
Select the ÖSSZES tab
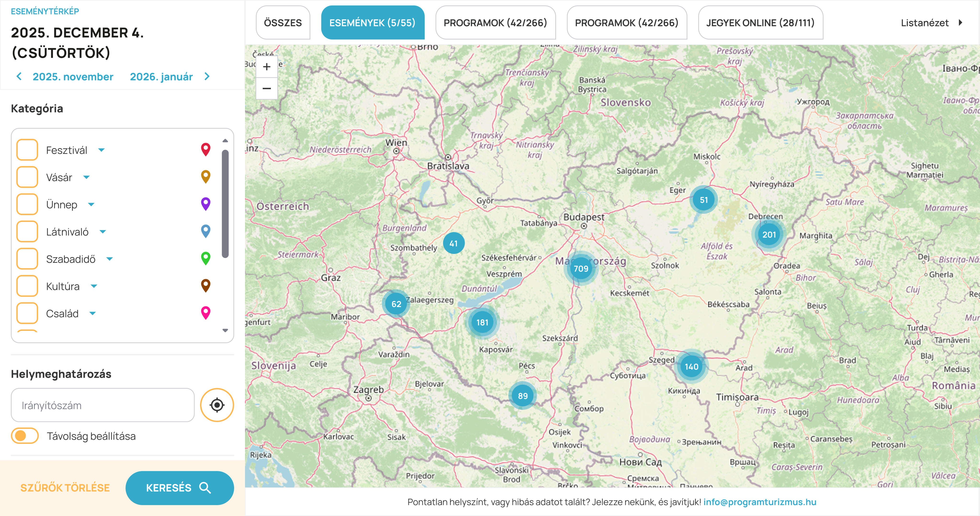coord(283,22)
